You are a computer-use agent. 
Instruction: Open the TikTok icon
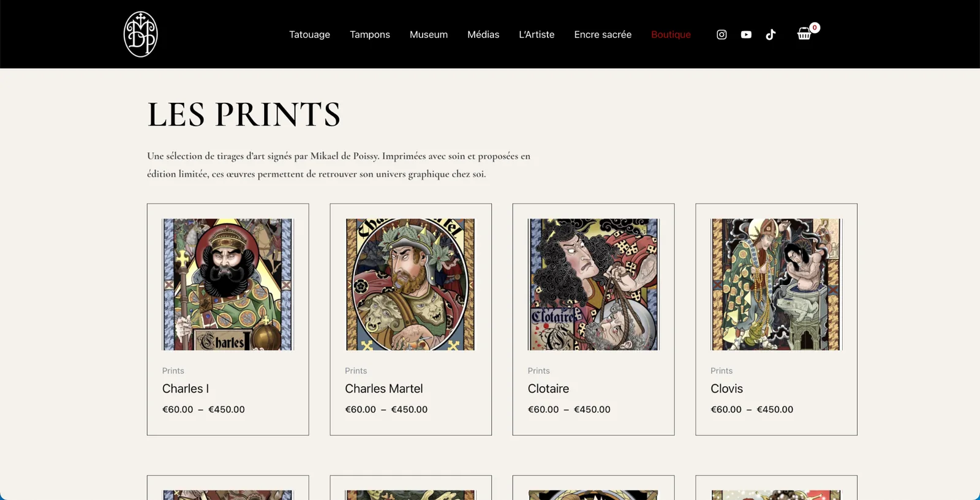pyautogui.click(x=771, y=34)
